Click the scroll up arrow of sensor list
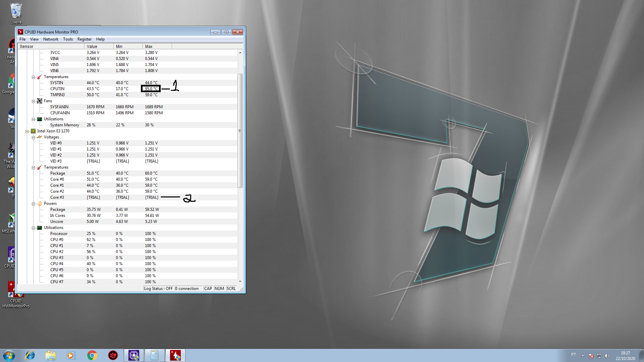Screen dimensions: 644x362 pos(240,53)
